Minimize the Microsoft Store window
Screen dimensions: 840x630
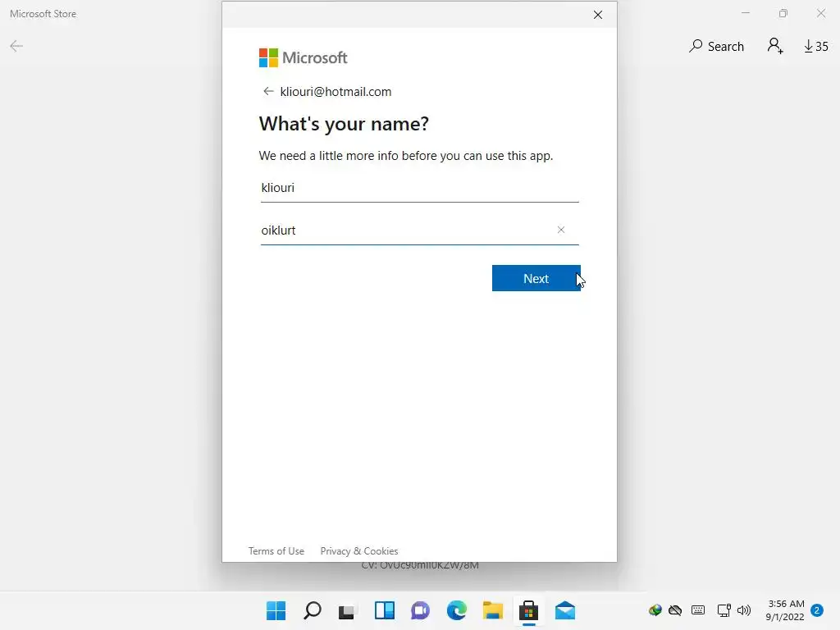746,13
